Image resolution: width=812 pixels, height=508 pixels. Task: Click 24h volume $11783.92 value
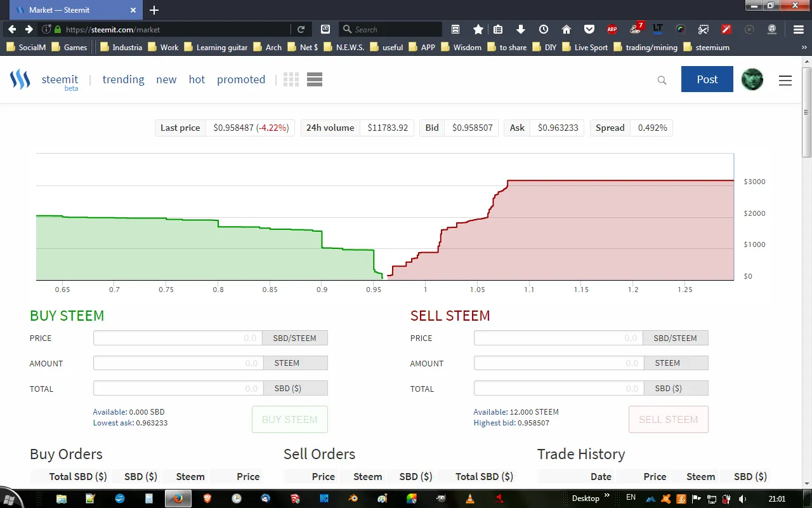[388, 128]
